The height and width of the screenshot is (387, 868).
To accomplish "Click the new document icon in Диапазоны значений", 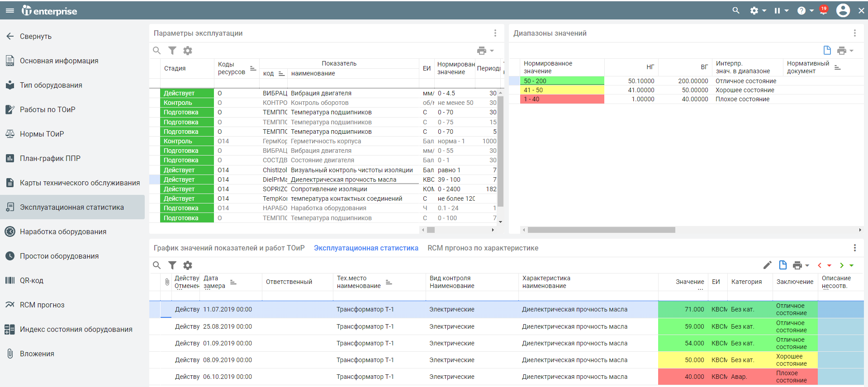I will click(827, 50).
